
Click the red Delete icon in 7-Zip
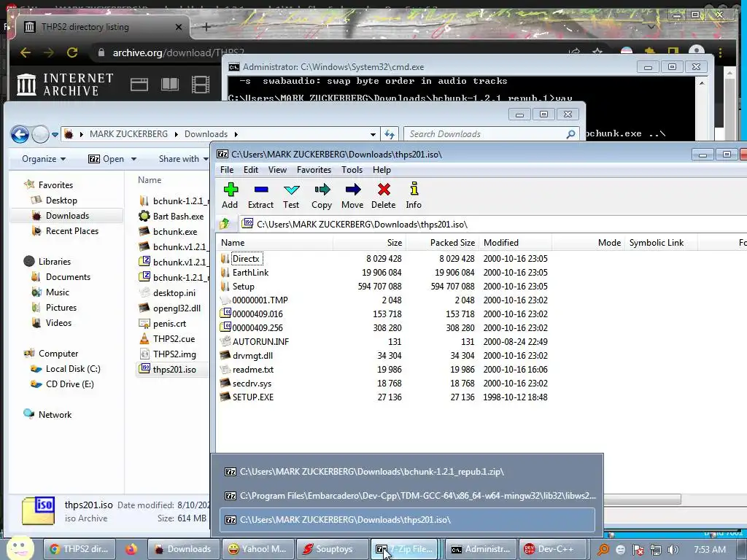(384, 195)
